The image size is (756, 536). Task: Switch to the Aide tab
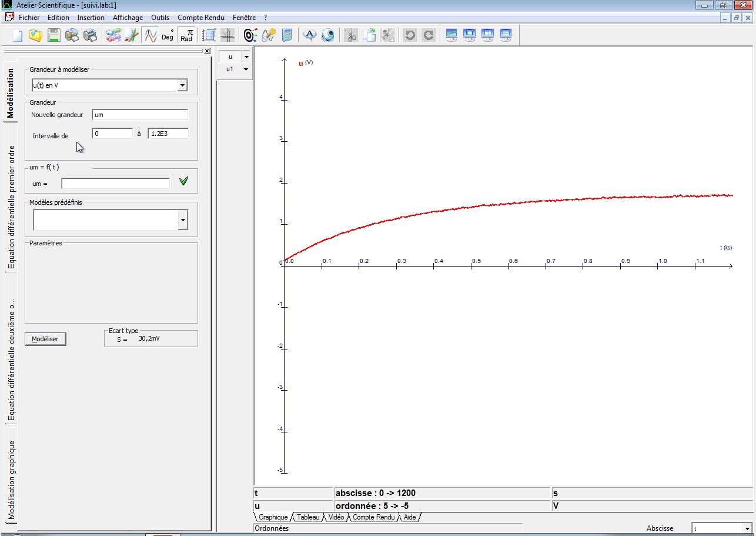(410, 517)
